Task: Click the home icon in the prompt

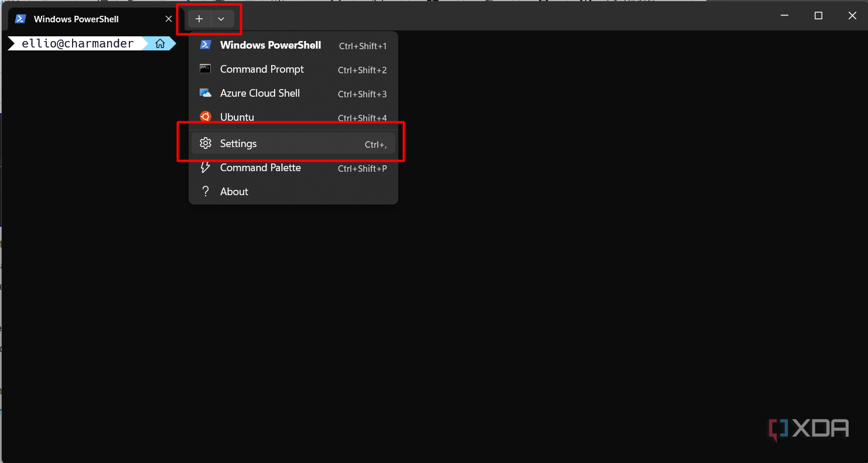Action: 160,43
